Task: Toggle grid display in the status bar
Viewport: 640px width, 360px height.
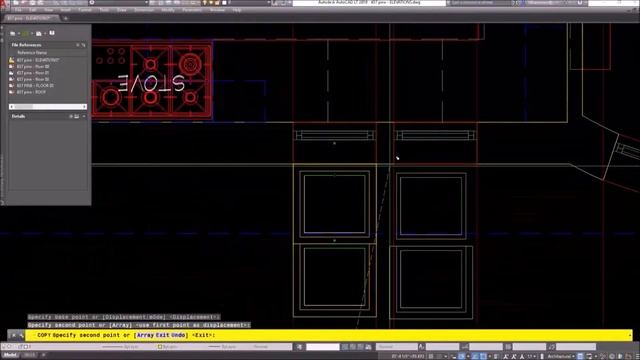Action: tap(431, 356)
